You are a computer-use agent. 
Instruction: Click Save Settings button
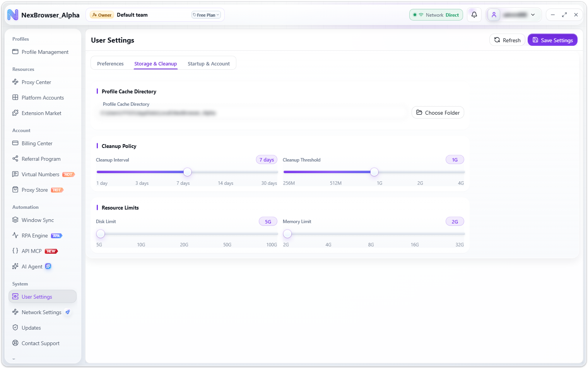coord(552,40)
